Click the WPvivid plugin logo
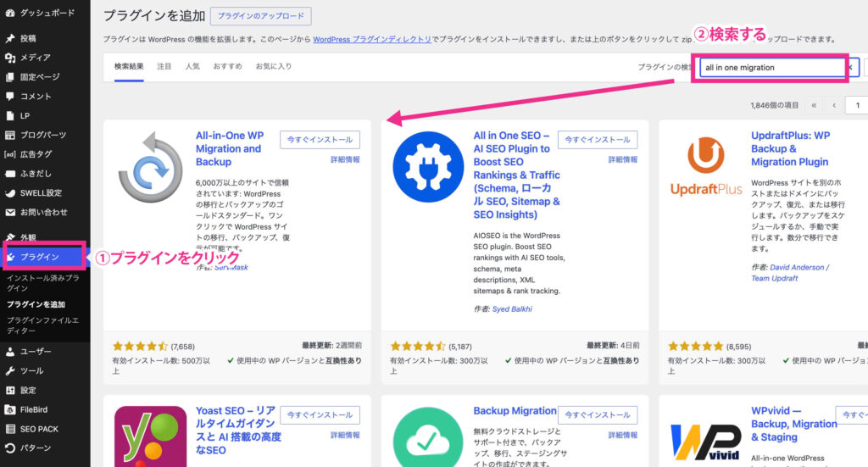Screen dimensions: 868x467 point(706,442)
